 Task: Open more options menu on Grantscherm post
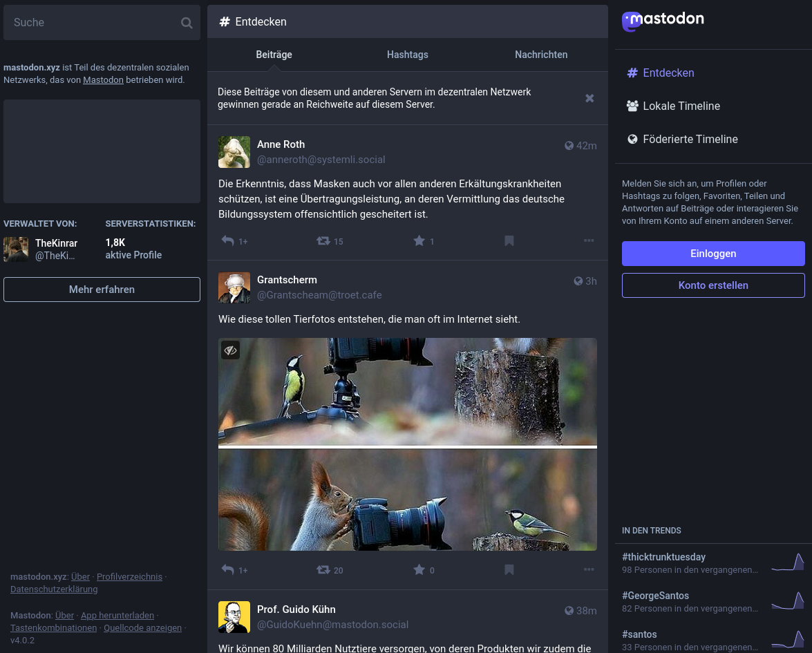589,570
